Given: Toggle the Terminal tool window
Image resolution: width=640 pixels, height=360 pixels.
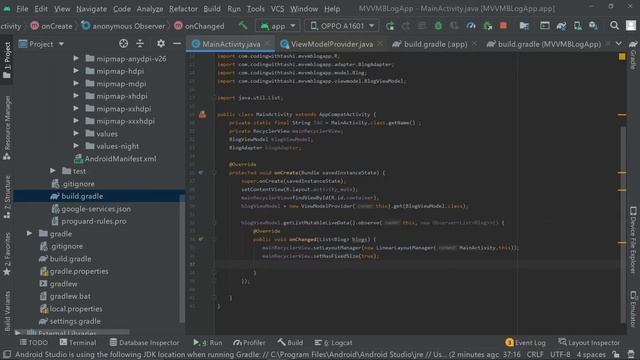Looking at the screenshot, I should tap(78, 342).
